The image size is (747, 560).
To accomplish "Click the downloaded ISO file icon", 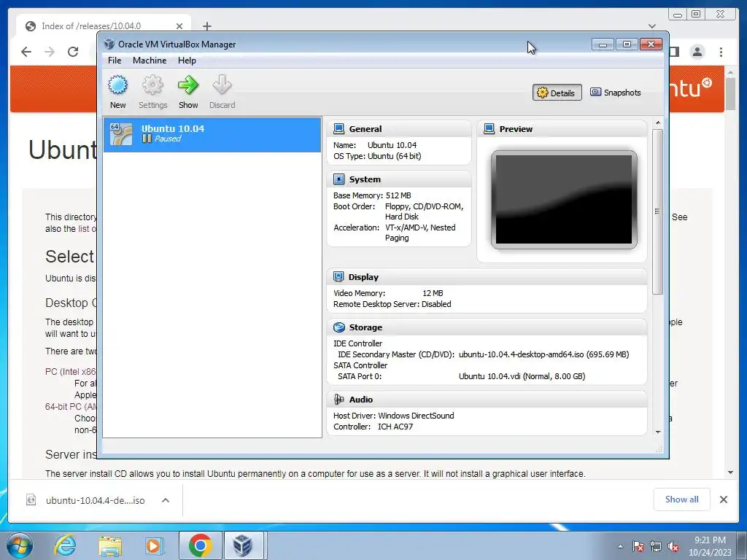I will (x=31, y=500).
